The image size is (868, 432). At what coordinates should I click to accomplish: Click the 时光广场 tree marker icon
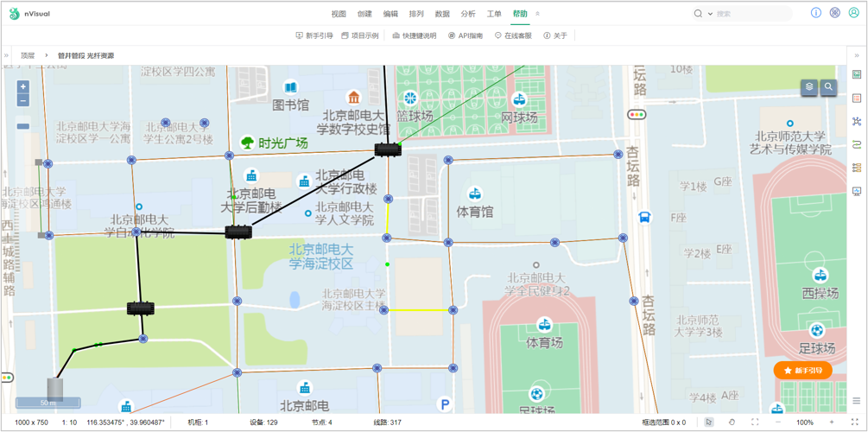[x=247, y=143]
